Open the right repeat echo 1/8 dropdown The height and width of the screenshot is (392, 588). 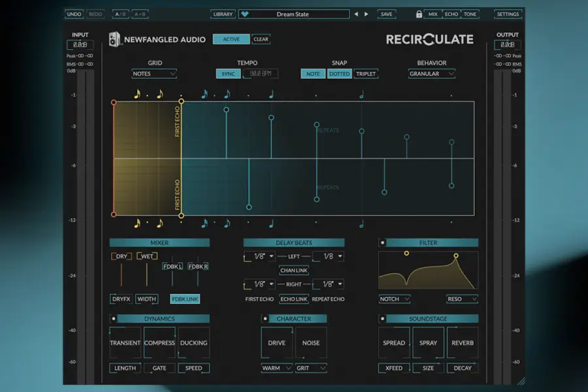(328, 284)
